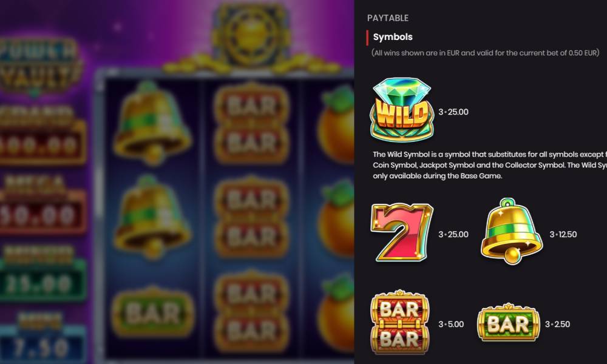The image size is (607, 364).
Task: Click the green single BAR paytable symbol
Action: click(508, 323)
